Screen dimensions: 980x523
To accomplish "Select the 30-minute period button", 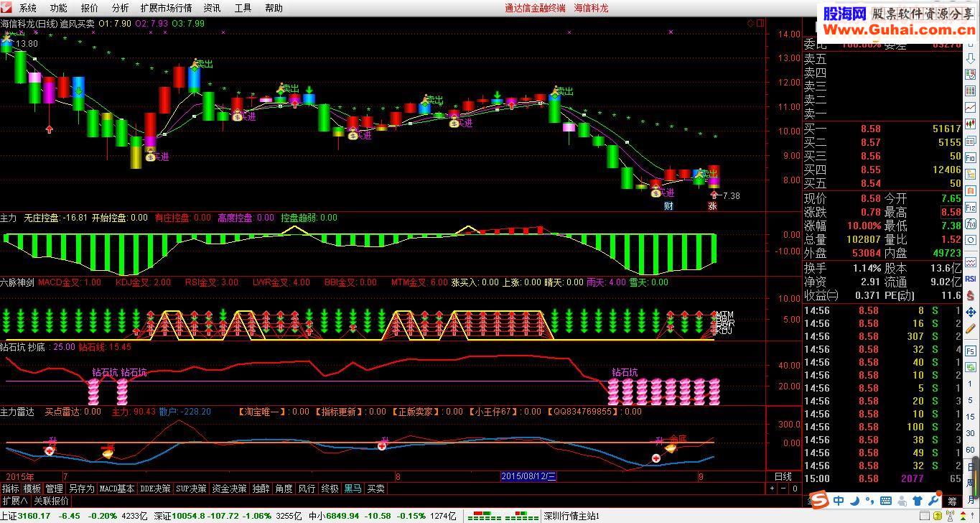I will click(970, 433).
